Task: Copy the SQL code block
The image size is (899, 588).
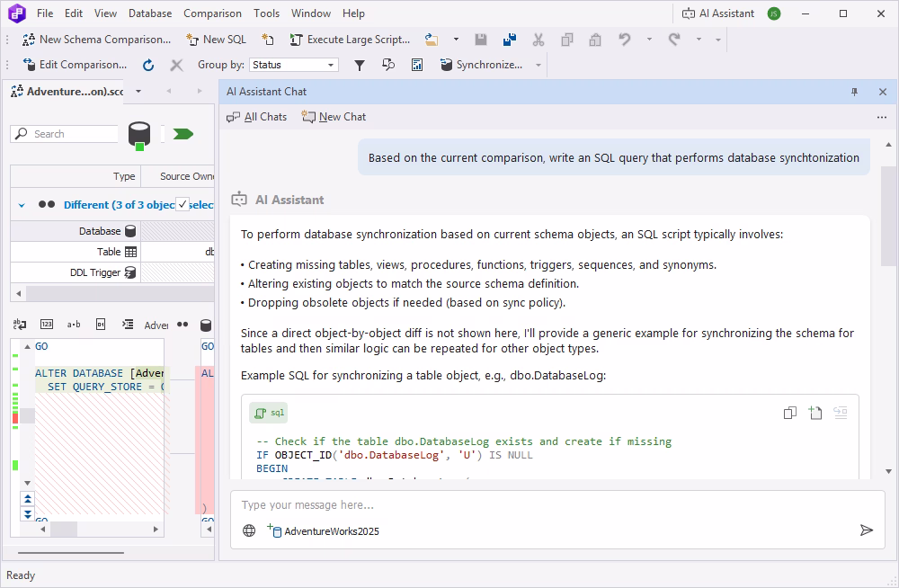Action: [790, 413]
